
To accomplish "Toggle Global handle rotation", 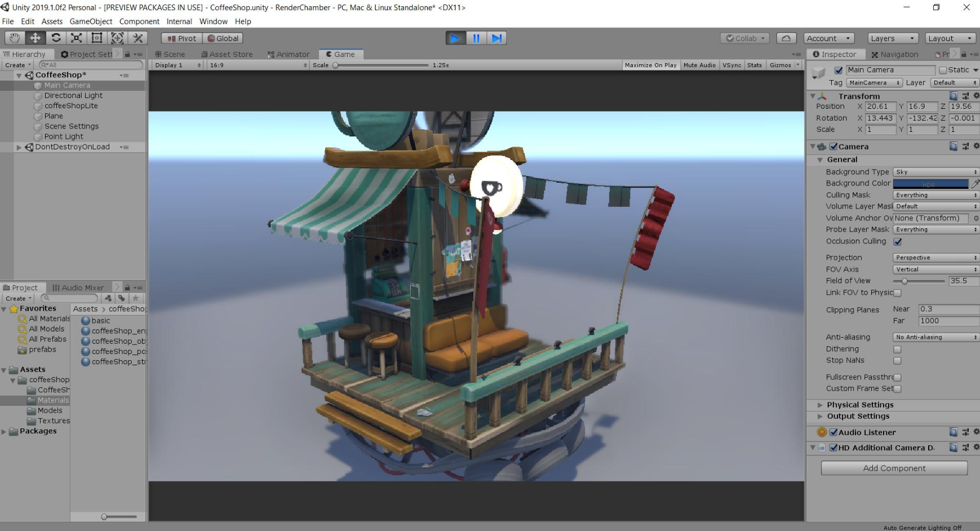I will [x=223, y=38].
